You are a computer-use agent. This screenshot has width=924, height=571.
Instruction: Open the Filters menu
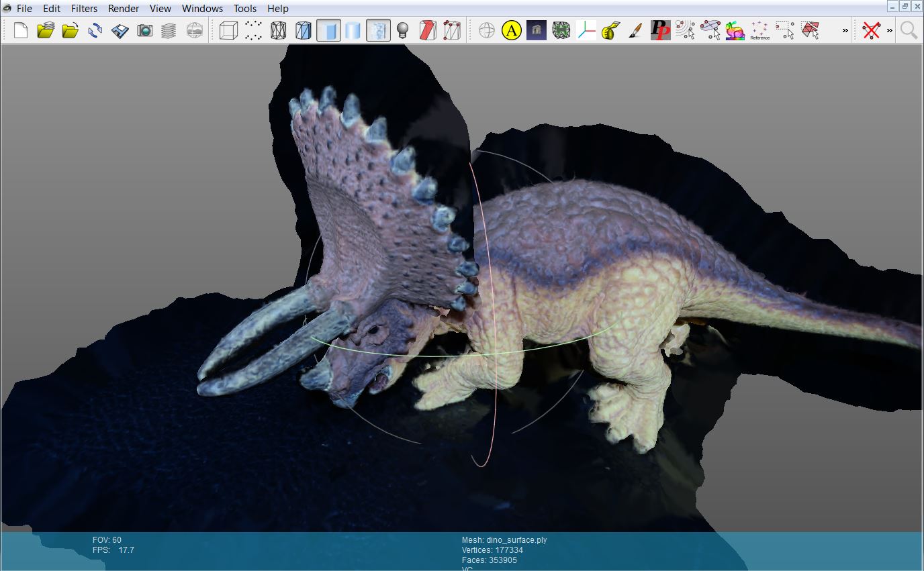point(85,9)
